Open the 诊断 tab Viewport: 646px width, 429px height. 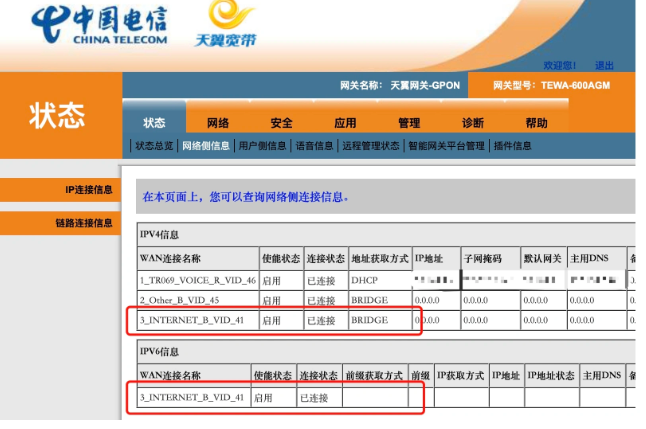click(x=473, y=123)
